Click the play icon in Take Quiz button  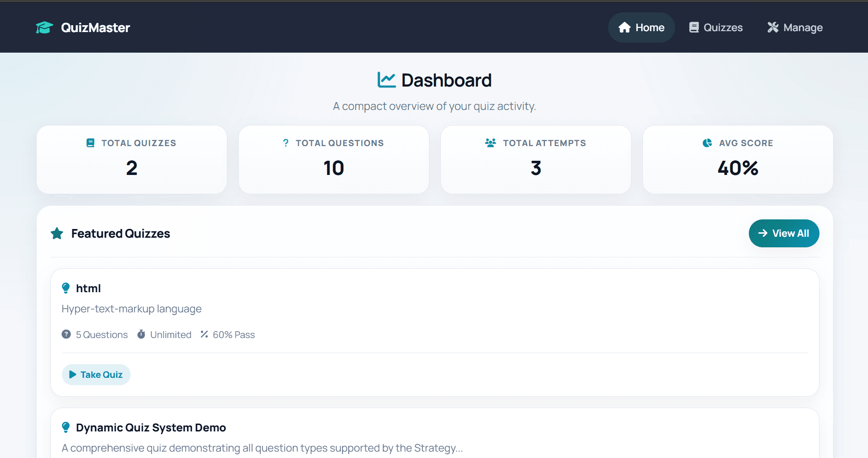pyautogui.click(x=72, y=375)
